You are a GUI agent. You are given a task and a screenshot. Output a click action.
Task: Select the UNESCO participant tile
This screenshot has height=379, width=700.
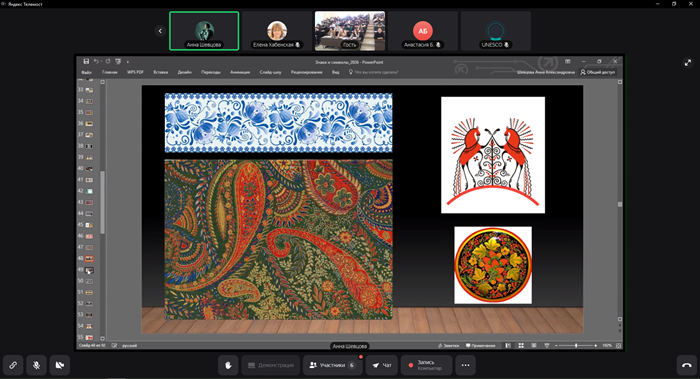pyautogui.click(x=495, y=31)
